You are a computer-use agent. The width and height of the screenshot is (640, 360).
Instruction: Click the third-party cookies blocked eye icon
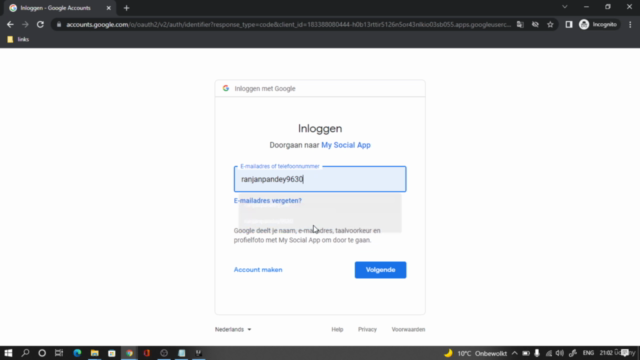535,24
